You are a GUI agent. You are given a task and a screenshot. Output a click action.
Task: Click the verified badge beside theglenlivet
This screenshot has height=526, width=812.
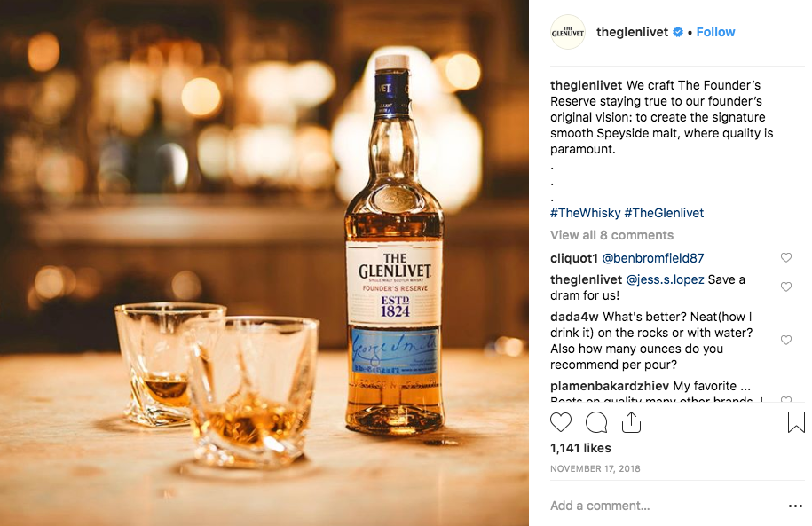pos(677,32)
